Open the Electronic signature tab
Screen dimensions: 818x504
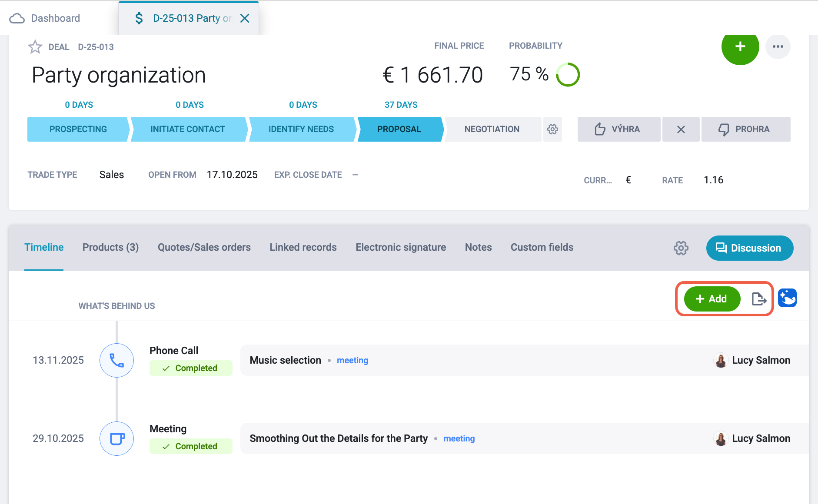point(401,247)
